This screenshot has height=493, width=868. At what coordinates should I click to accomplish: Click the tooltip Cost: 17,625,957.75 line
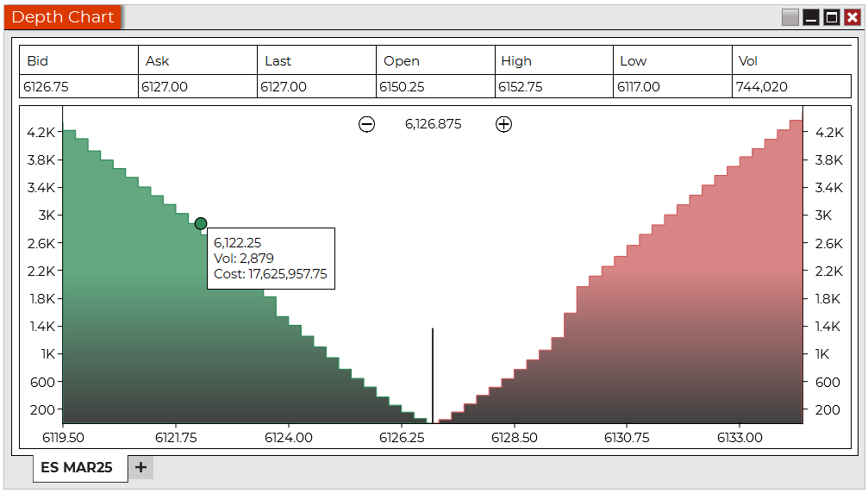point(270,274)
